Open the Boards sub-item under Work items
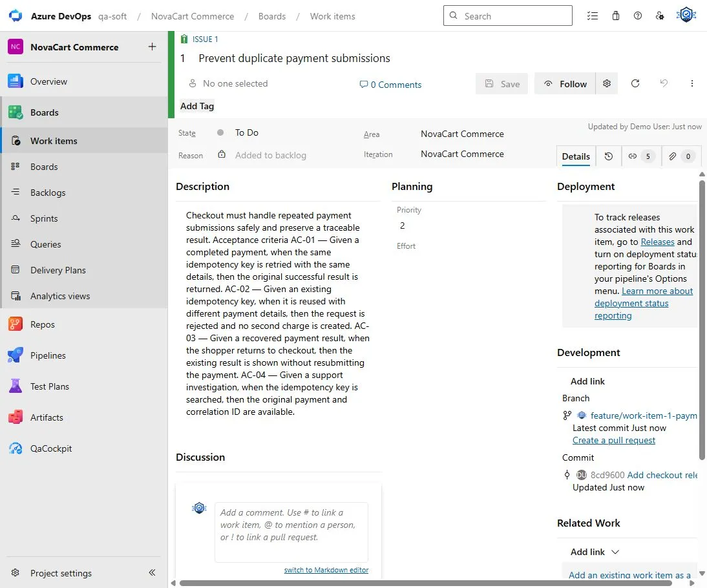707x588 pixels. (x=84, y=167)
